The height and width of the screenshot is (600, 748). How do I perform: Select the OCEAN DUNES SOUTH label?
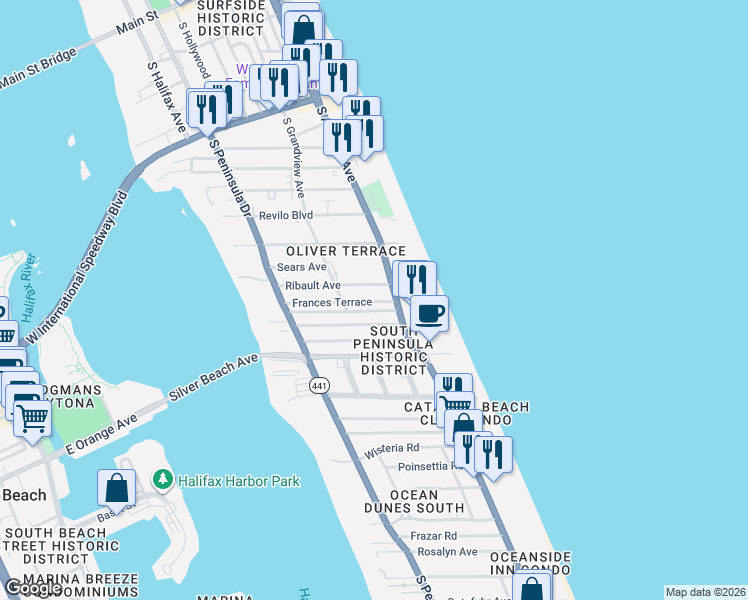pos(414,502)
